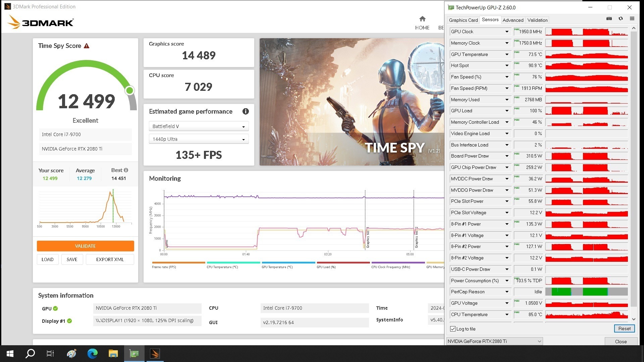
Task: Switch to the Advanced tab
Action: tap(513, 20)
